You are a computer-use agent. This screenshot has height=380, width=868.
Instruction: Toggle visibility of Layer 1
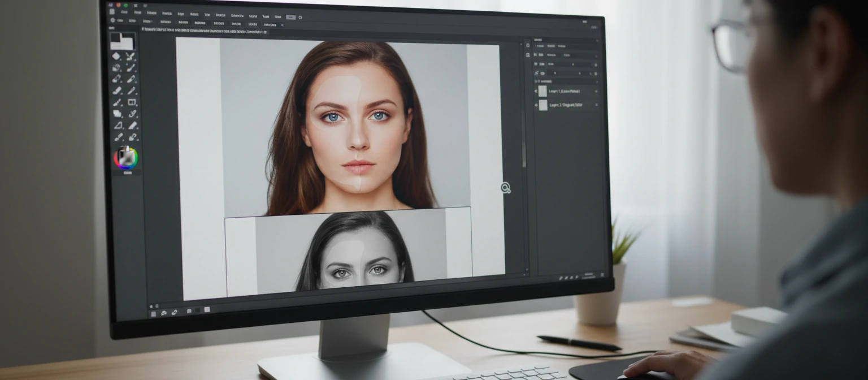coord(537,91)
